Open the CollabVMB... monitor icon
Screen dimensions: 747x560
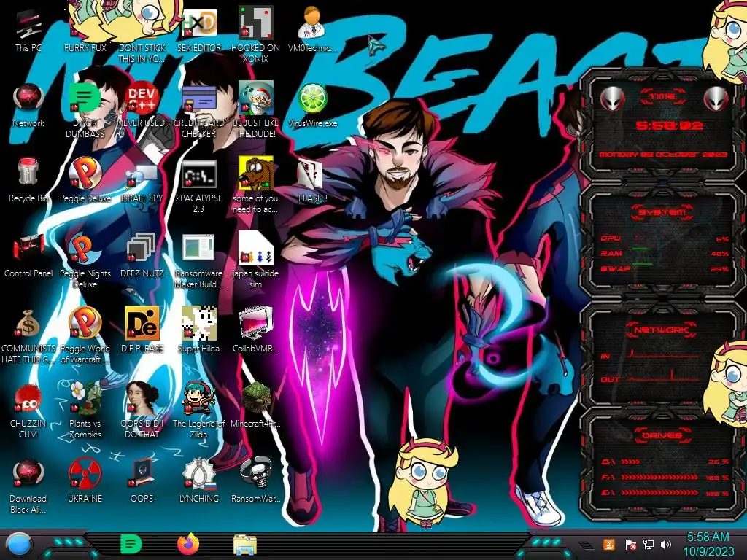point(255,331)
